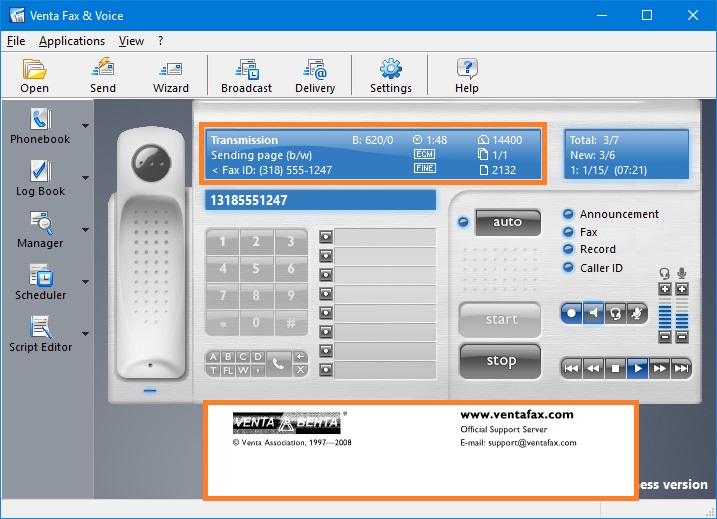The height and width of the screenshot is (519, 717).
Task: Open Help from the toolbar
Action: [x=467, y=75]
